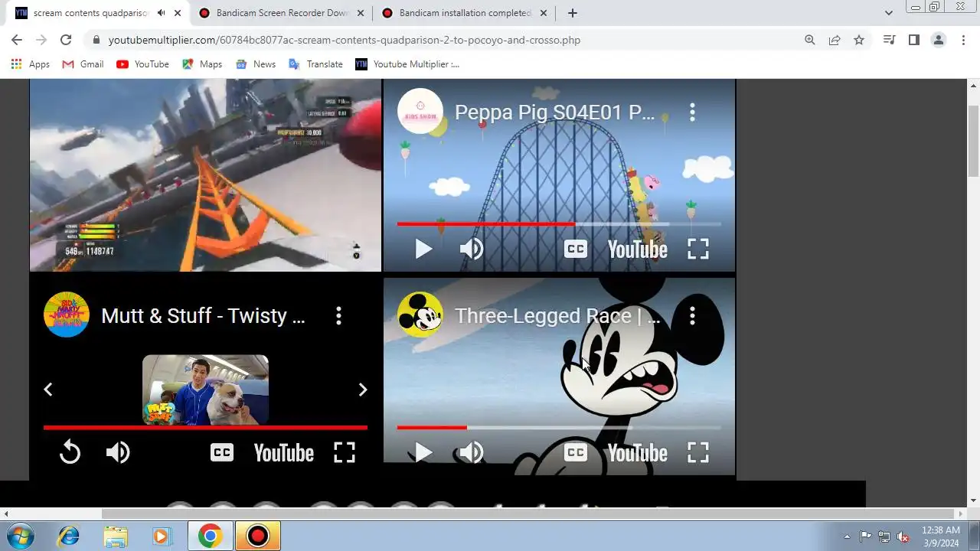The width and height of the screenshot is (980, 551).
Task: Enter fullscreen on Peppa Pig video
Action: click(x=698, y=249)
